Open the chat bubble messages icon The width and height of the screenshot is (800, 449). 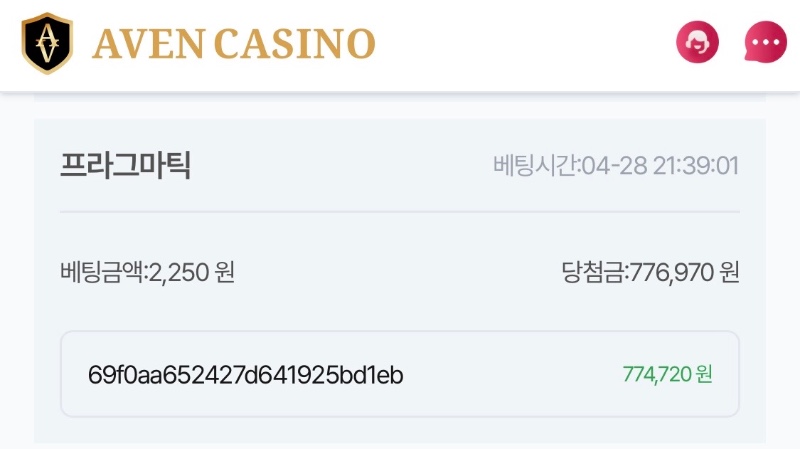(766, 44)
